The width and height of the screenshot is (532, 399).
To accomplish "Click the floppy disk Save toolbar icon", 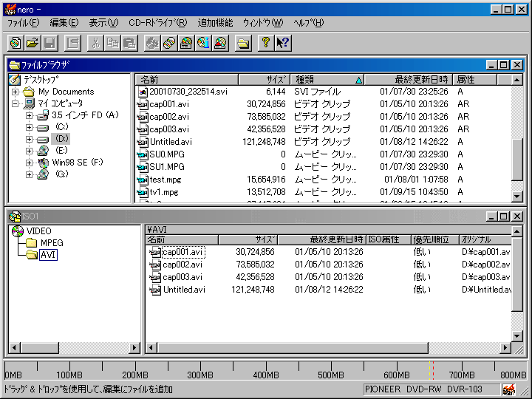I will coord(50,43).
